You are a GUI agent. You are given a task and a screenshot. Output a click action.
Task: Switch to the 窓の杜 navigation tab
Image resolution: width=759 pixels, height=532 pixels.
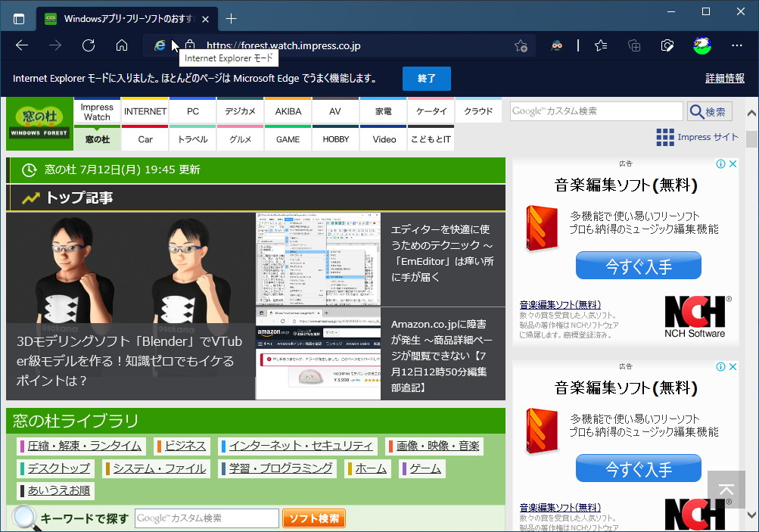click(97, 138)
